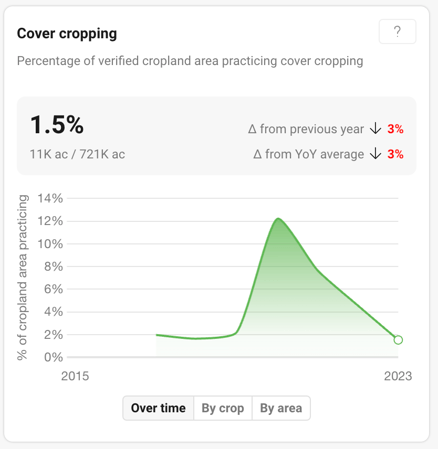This screenshot has height=449, width=438.
Task: Switch to the By area tab
Action: point(281,408)
